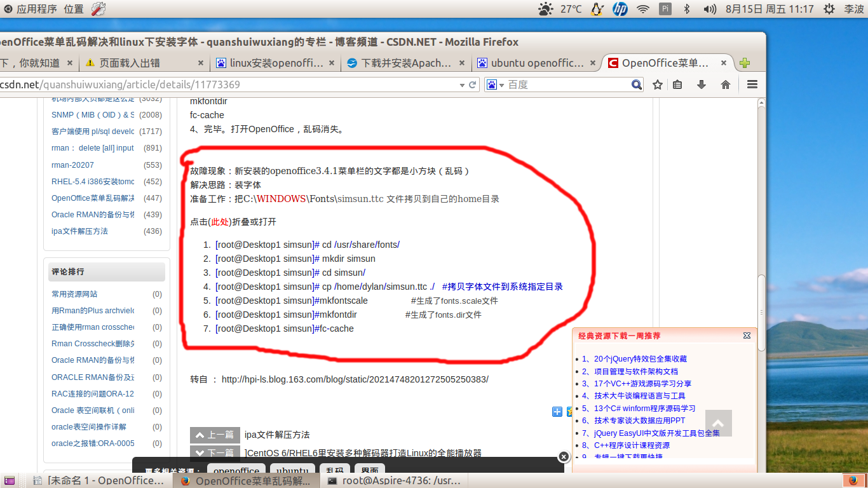Switch to the 下载并安装Apach tab
This screenshot has width=868, height=488.
[x=406, y=63]
